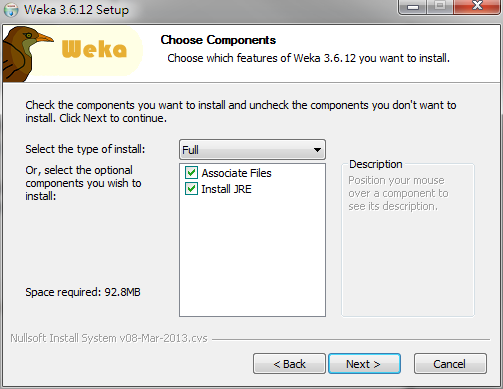503x389 pixels.
Task: Click the Choose Components header title
Action: click(218, 40)
